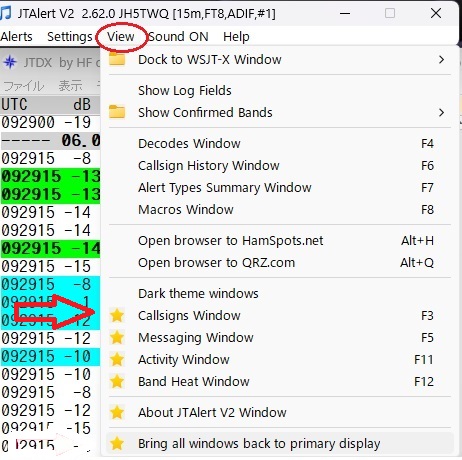Click star icon next to About JTAlert V2
Image resolution: width=462 pixels, height=460 pixels.
click(117, 412)
